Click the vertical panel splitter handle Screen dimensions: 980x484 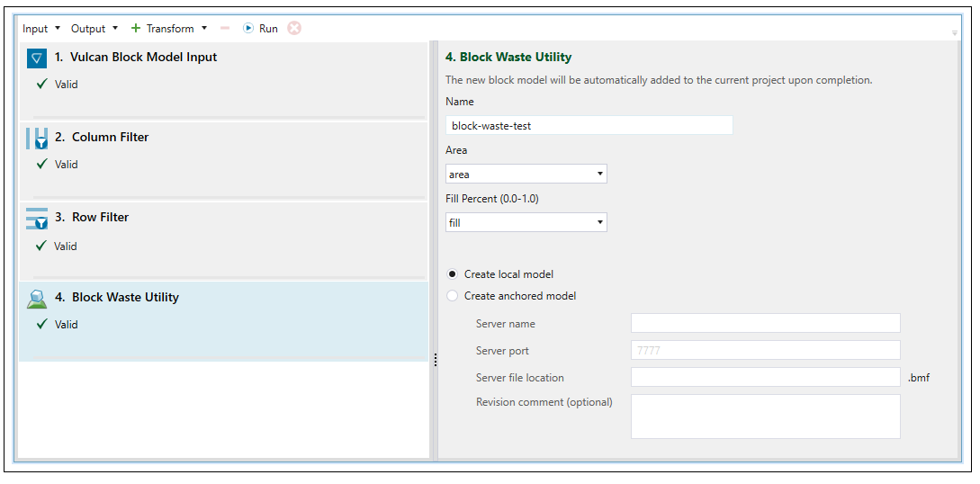pyautogui.click(x=435, y=360)
